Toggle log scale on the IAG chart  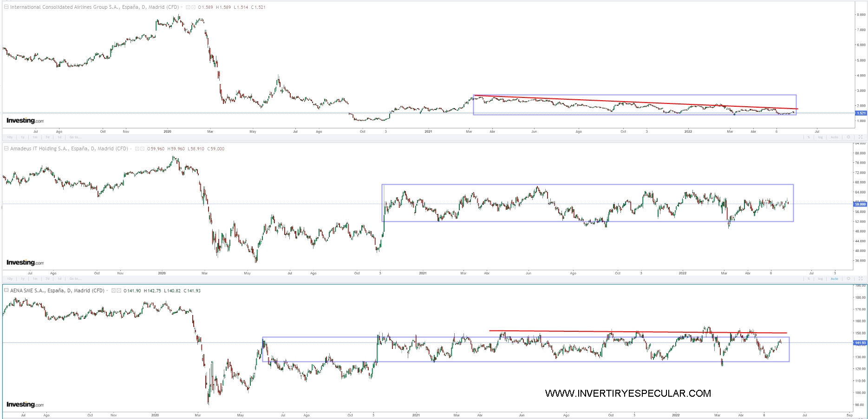(x=821, y=137)
